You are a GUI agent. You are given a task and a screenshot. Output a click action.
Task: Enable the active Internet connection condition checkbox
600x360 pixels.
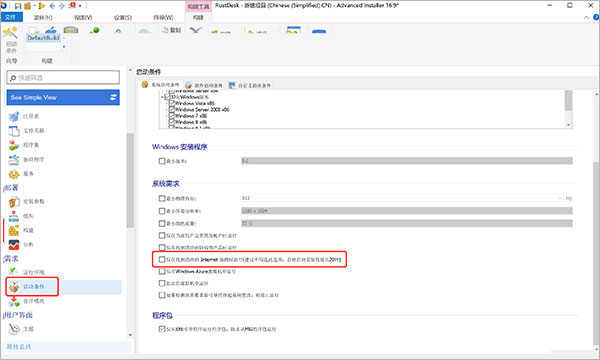[x=162, y=259]
